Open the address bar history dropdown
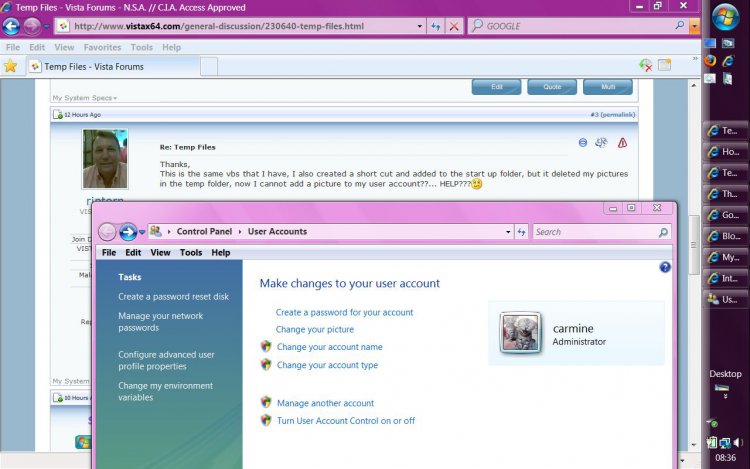 (419, 26)
